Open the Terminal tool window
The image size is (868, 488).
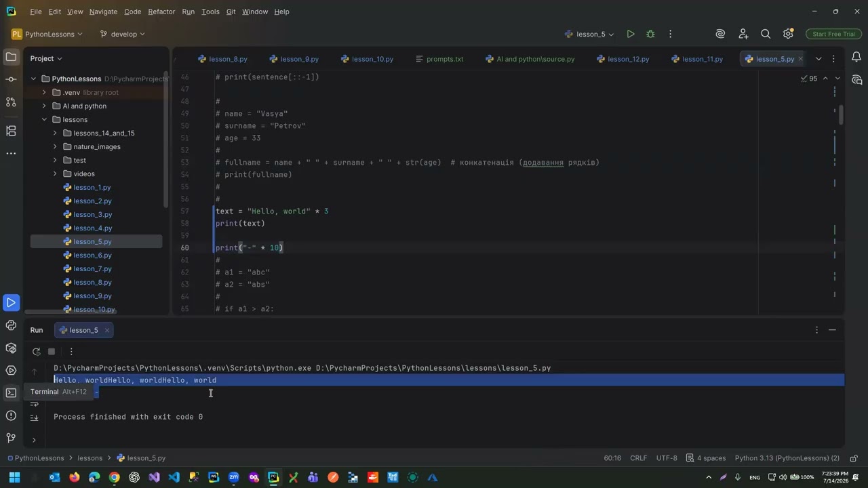[x=11, y=392]
